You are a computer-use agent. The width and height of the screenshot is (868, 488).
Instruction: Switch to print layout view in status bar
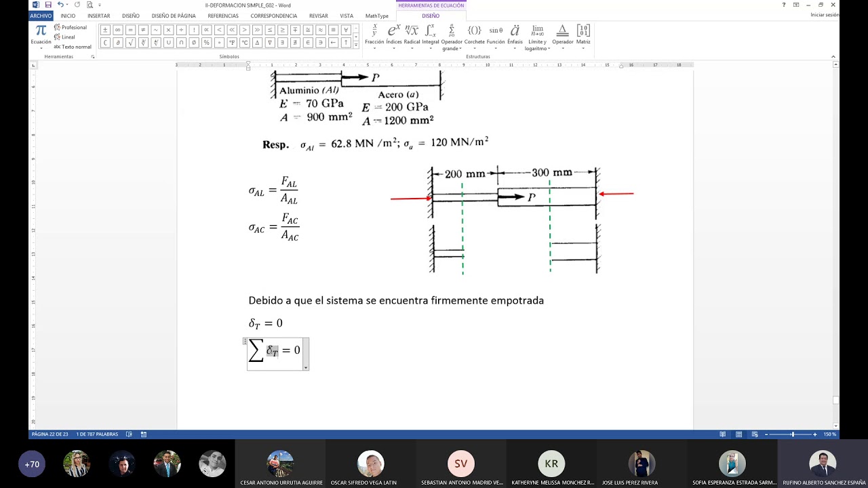(738, 434)
